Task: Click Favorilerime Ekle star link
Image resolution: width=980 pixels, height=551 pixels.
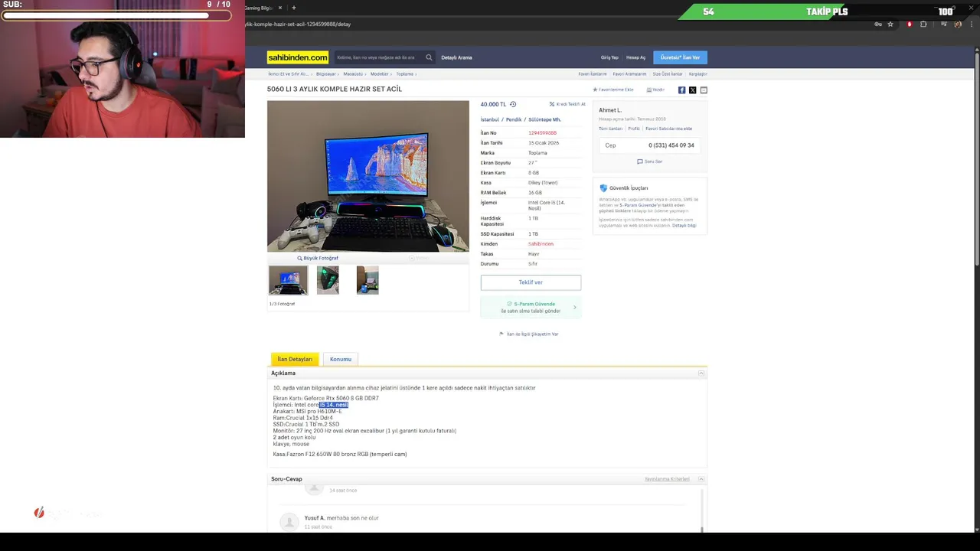Action: (x=614, y=90)
